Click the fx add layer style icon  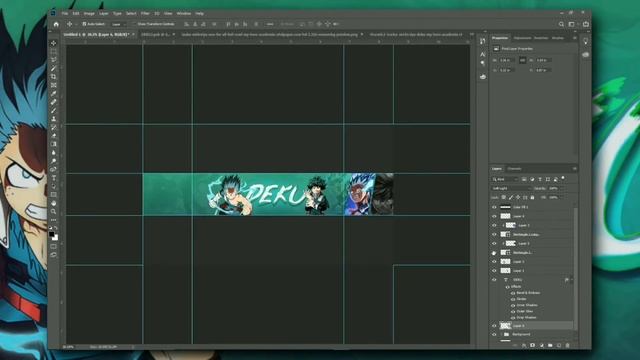pyautogui.click(x=524, y=345)
